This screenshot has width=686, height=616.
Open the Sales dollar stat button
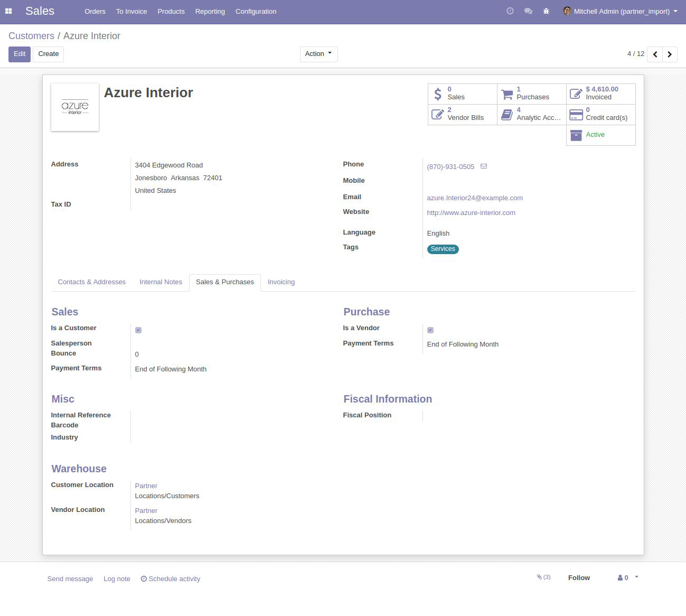click(462, 94)
